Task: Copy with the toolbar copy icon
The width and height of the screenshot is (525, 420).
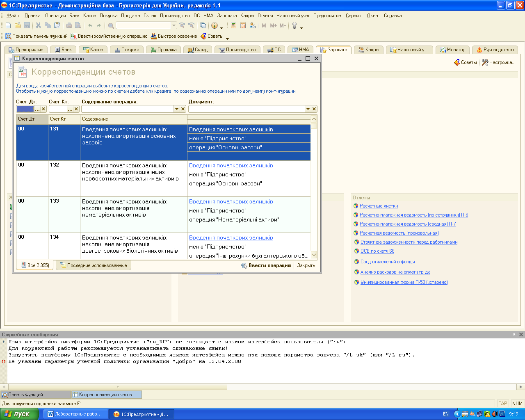Action: [x=48, y=25]
